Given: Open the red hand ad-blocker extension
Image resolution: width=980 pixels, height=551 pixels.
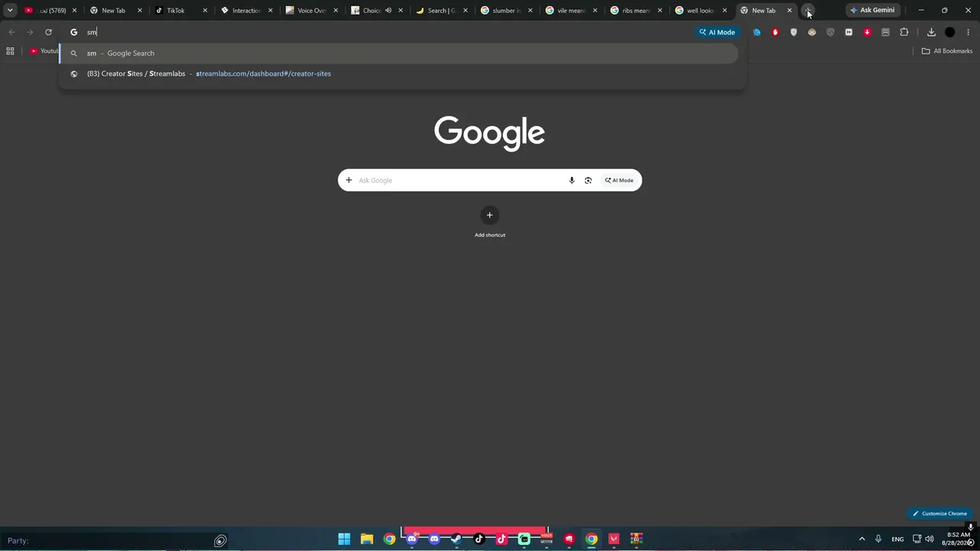Looking at the screenshot, I should (775, 32).
